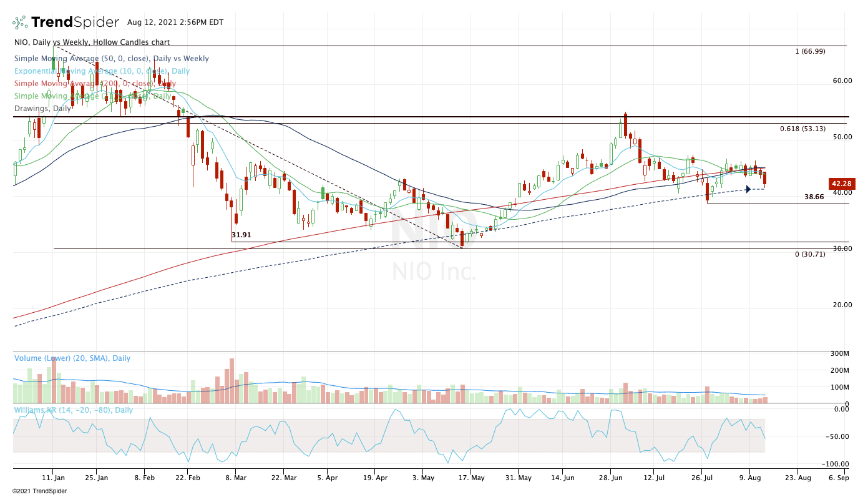Select the Volume (Lower) (20, SMA) indicator label
The width and height of the screenshot is (868, 497).
tap(72, 358)
